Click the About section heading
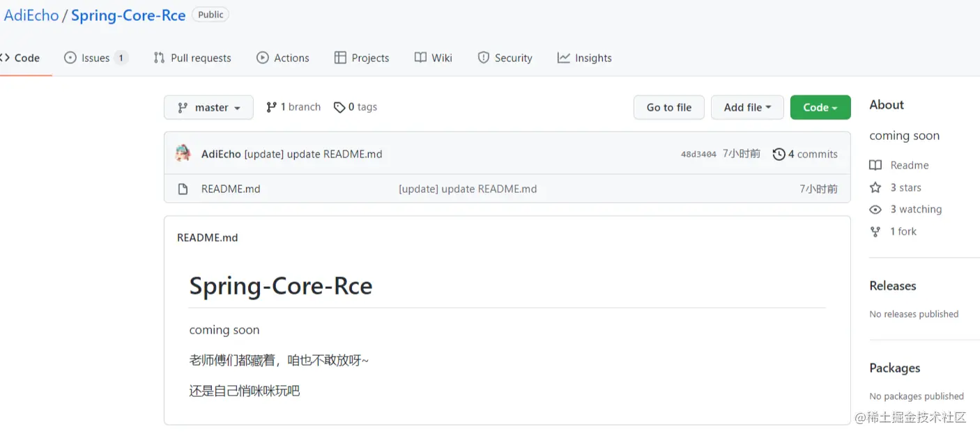The height and width of the screenshot is (438, 980). pyautogui.click(x=887, y=104)
